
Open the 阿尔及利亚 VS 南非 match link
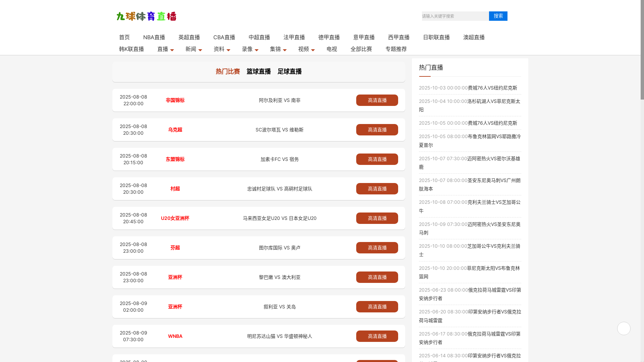pos(280,100)
